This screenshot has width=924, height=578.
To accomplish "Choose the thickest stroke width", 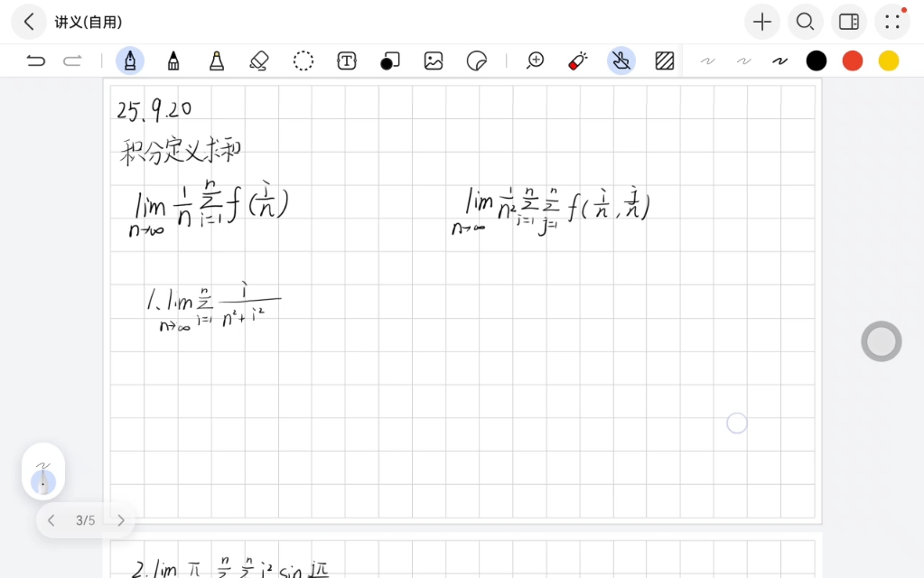I will pos(779,61).
